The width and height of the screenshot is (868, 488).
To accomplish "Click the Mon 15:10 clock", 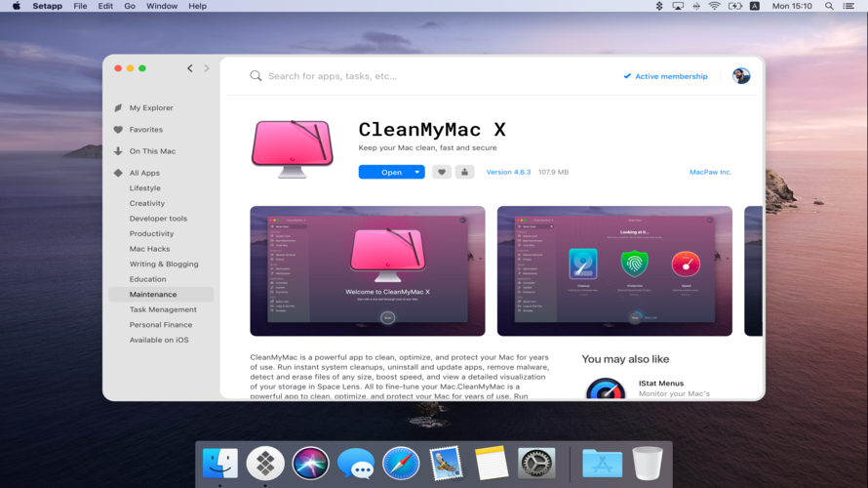I will [792, 6].
